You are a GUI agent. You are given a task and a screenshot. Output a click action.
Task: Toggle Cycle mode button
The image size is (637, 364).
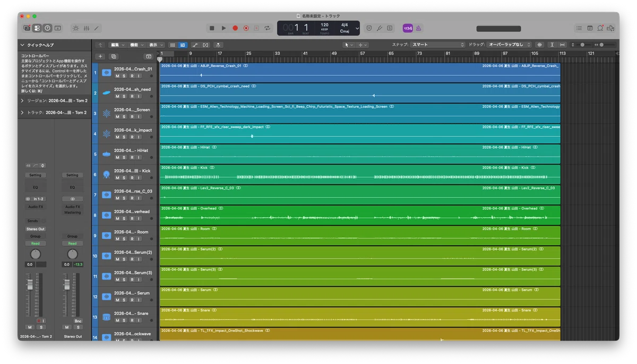point(267,28)
